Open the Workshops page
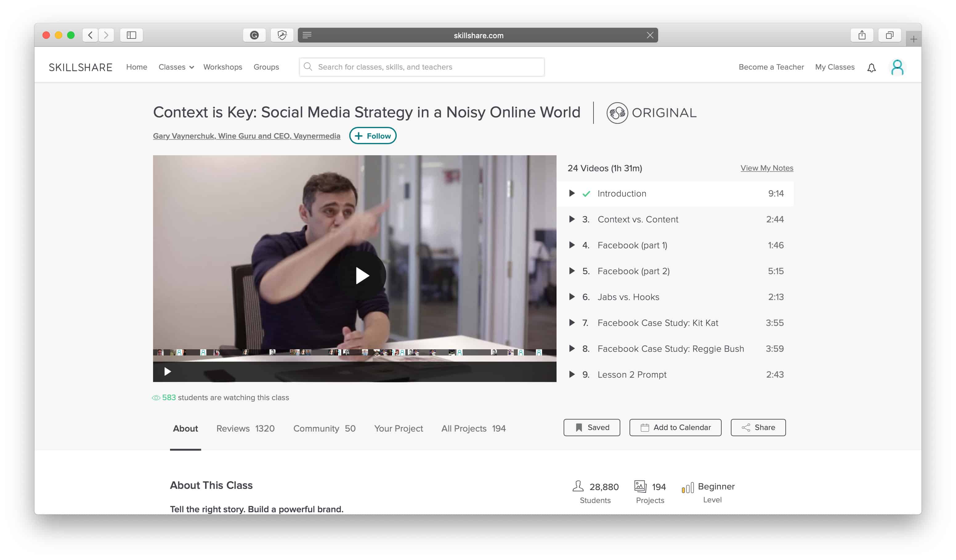956x560 pixels. point(223,67)
